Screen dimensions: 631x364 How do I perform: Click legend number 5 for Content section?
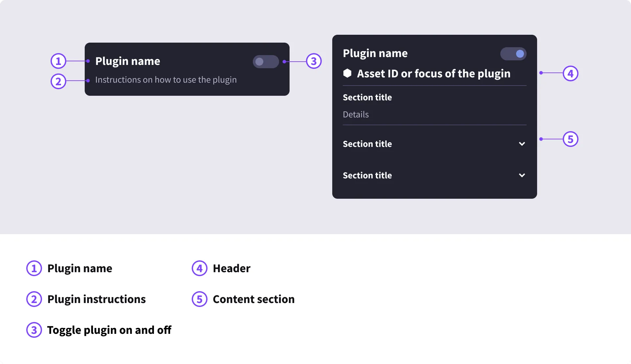(199, 299)
